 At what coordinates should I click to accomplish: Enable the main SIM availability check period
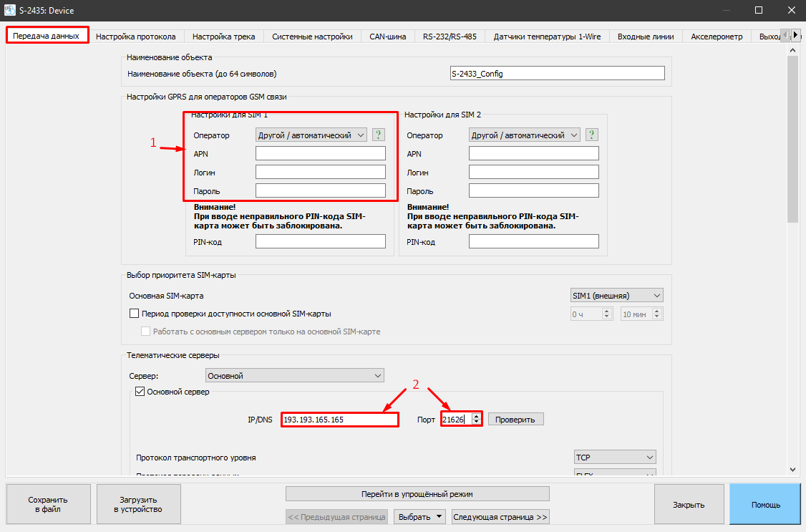click(134, 314)
